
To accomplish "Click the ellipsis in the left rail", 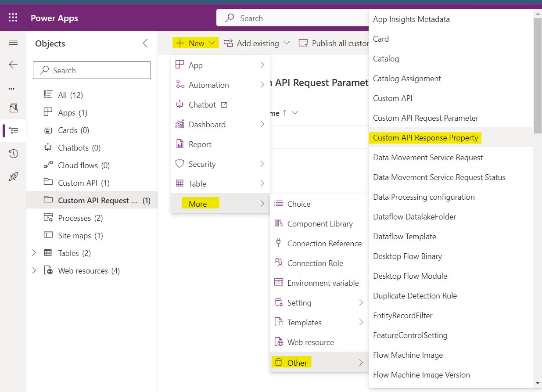I will coord(12,89).
